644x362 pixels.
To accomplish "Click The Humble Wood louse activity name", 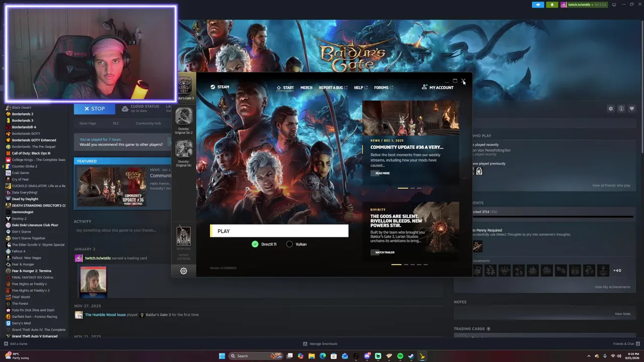I will (x=105, y=315).
